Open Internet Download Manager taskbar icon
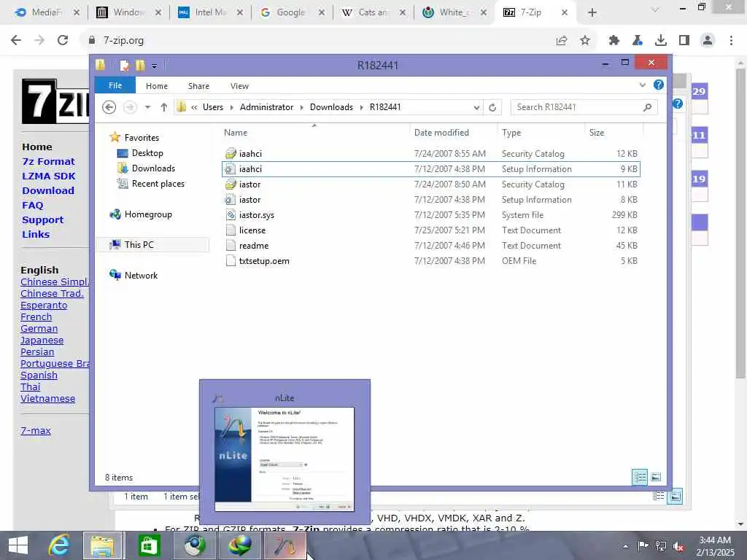Screen dimensions: 747x560 (x=239, y=545)
